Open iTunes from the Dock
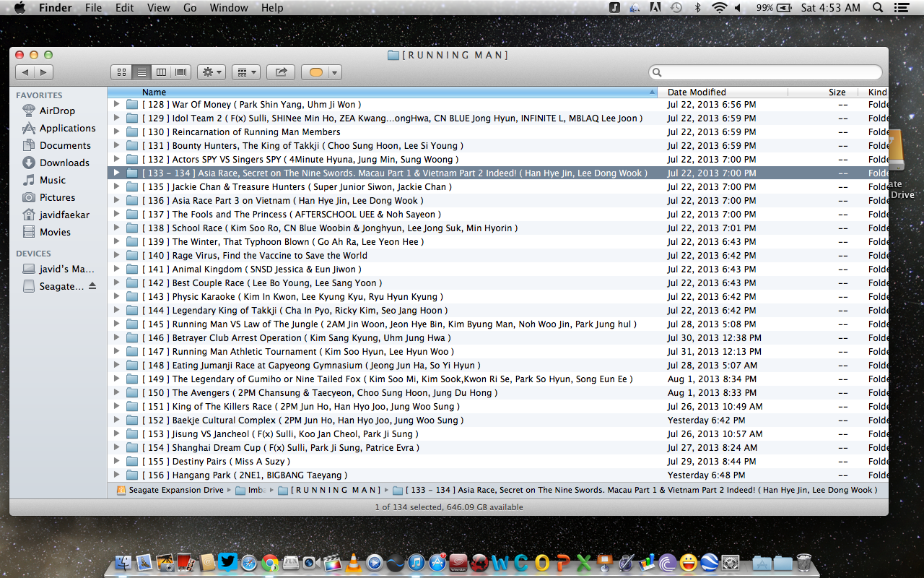The height and width of the screenshot is (578, 924). click(417, 563)
